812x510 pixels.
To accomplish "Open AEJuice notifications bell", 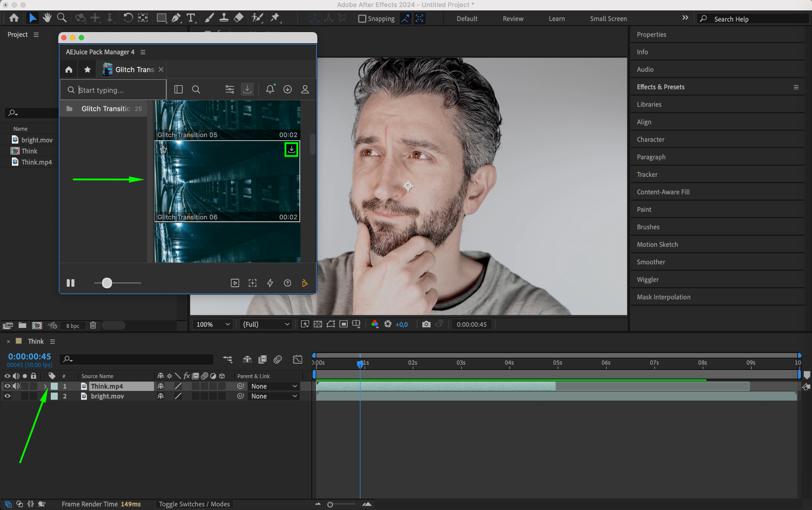I will 270,90.
